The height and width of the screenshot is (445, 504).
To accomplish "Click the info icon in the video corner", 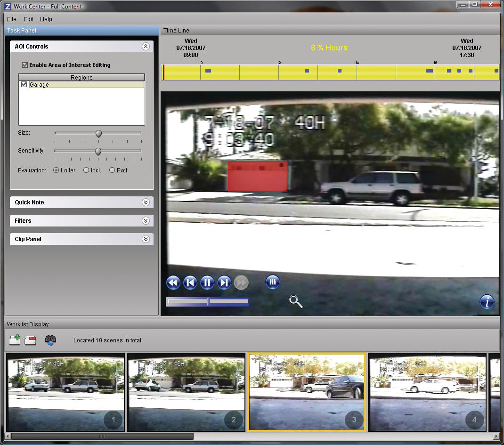I will pyautogui.click(x=487, y=302).
